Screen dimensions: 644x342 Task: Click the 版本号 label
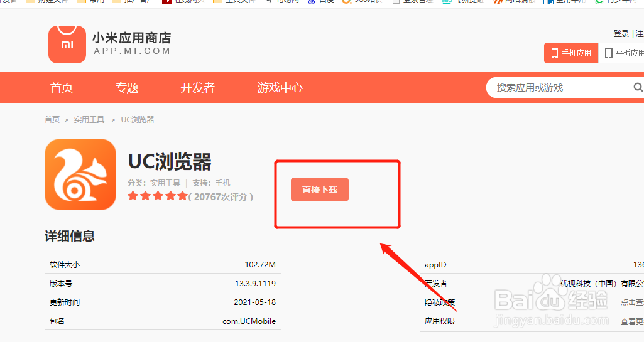(x=61, y=284)
